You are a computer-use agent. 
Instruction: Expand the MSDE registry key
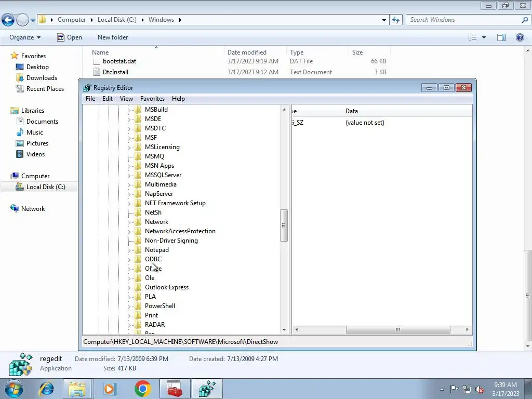(129, 119)
